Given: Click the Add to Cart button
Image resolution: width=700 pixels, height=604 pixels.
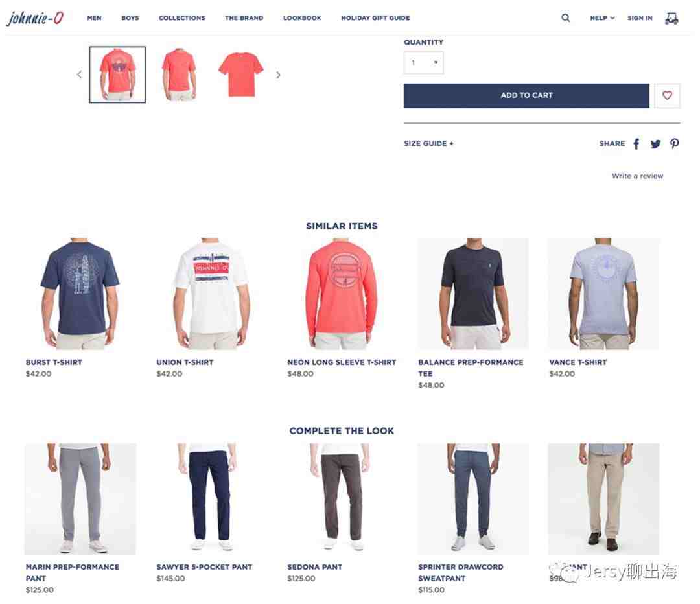Looking at the screenshot, I should [x=526, y=95].
